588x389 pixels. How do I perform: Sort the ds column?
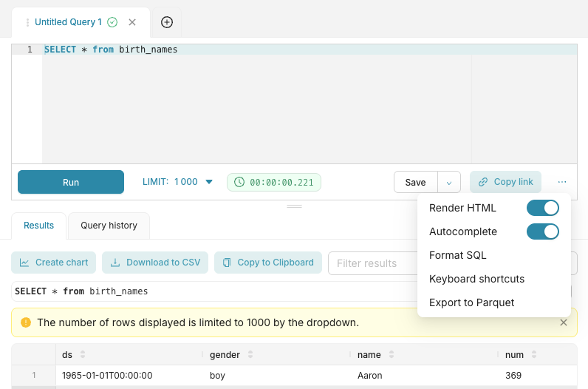click(x=83, y=355)
